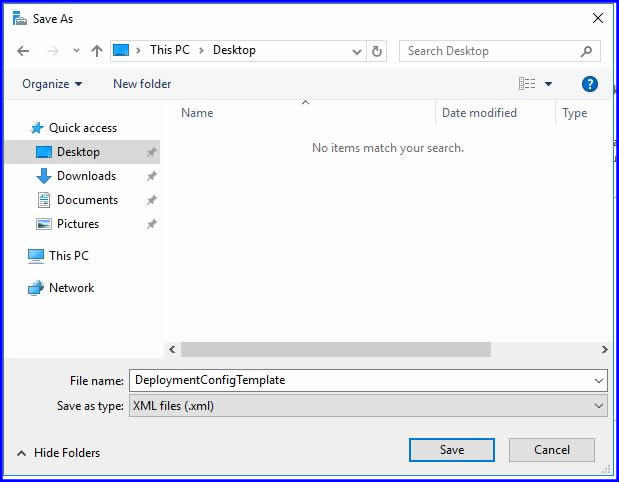Open Network in the navigation pane
Screen dimensions: 619x482
click(71, 288)
